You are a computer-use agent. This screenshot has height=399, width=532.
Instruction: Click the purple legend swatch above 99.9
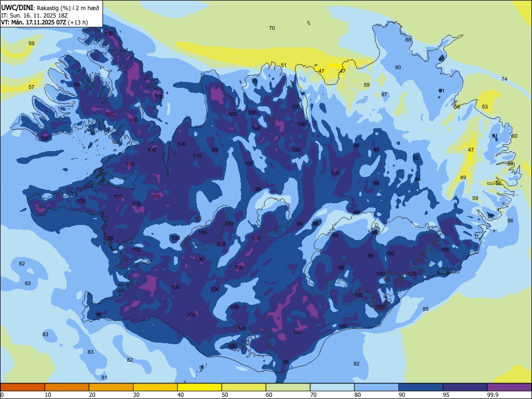point(509,387)
